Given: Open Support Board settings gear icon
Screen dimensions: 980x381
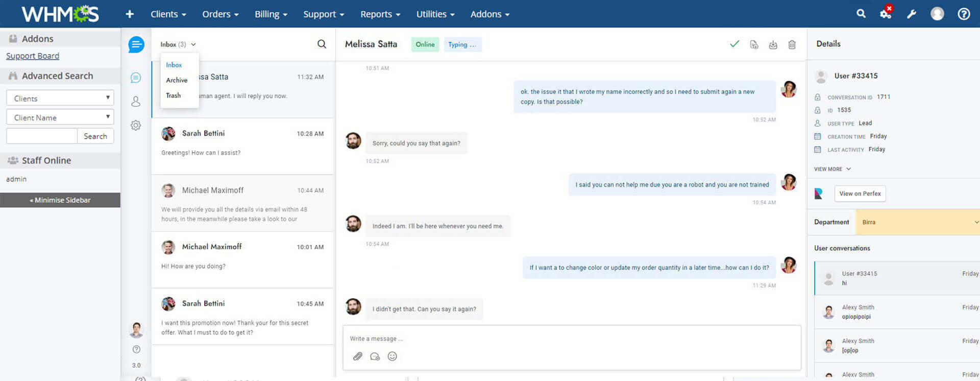Looking at the screenshot, I should [135, 125].
